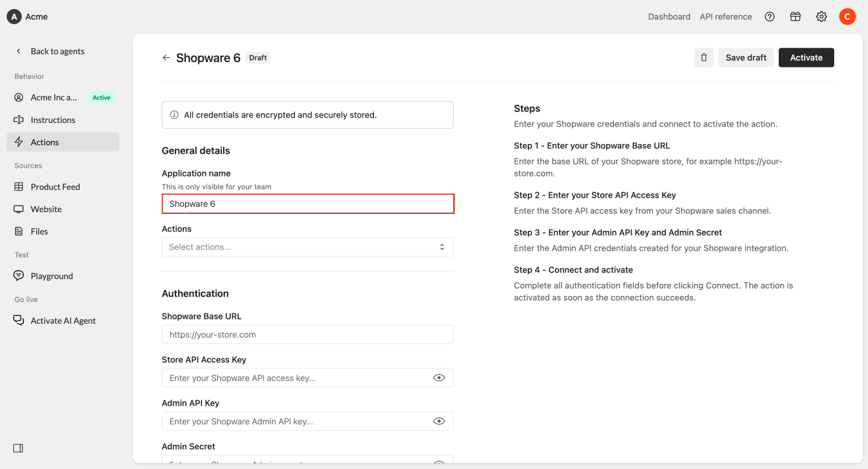868x469 pixels.
Task: Show Store API Access Key value
Action: point(439,378)
